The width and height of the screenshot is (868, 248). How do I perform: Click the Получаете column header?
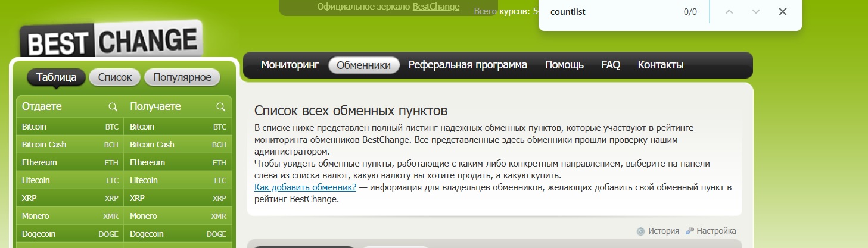[x=155, y=106]
